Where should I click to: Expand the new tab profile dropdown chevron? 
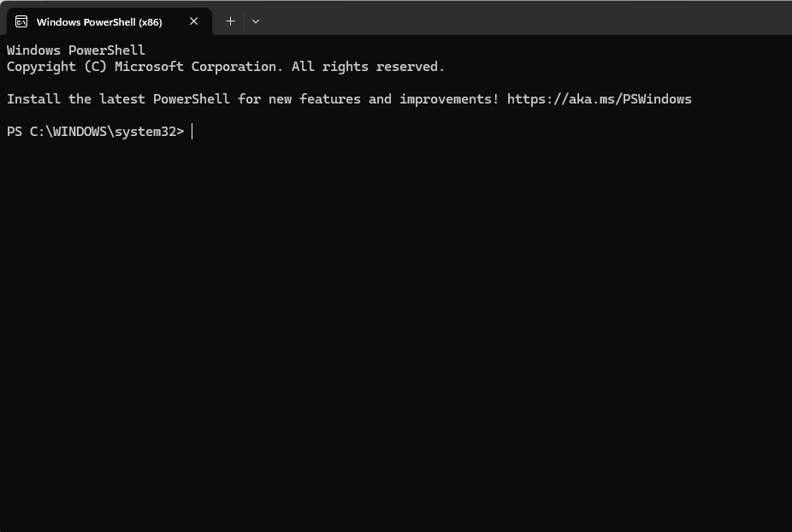tap(256, 21)
